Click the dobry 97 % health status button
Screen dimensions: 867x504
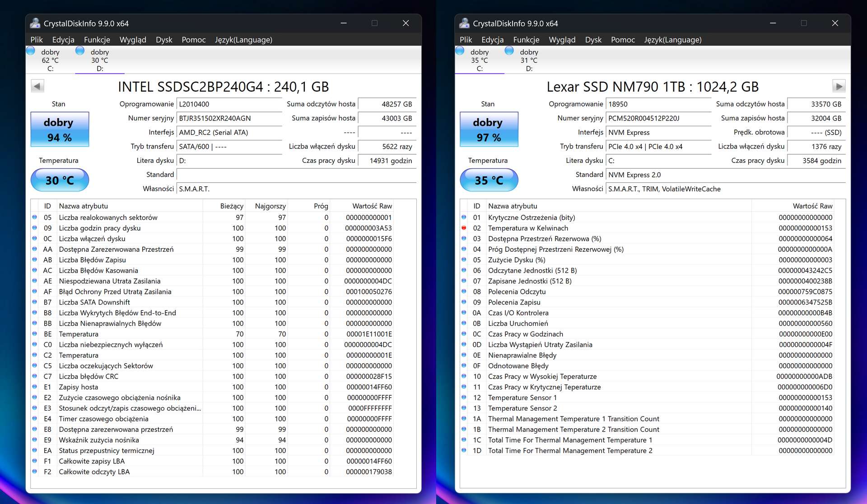(x=489, y=129)
